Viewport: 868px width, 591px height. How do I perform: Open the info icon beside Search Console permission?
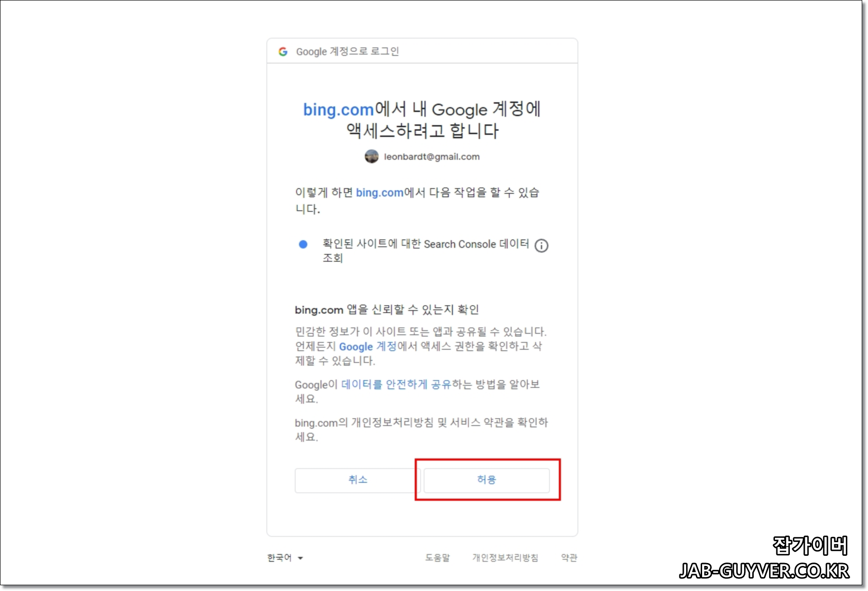click(x=542, y=246)
